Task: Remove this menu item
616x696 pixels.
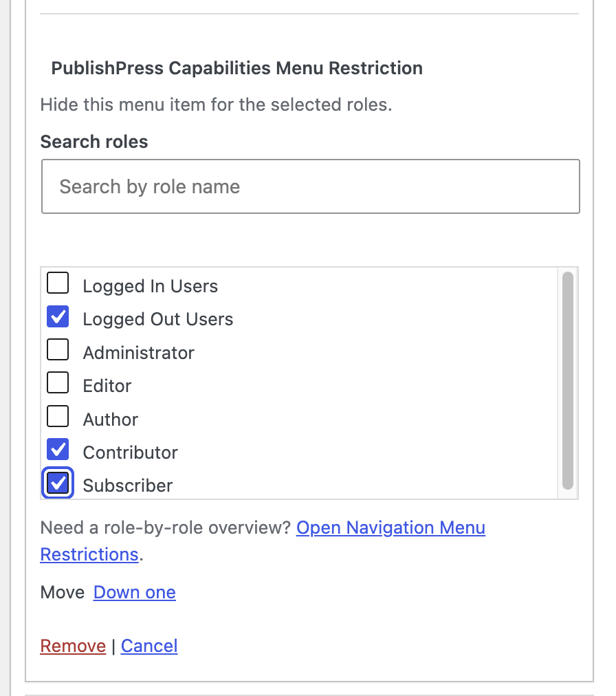Action: pos(74,646)
